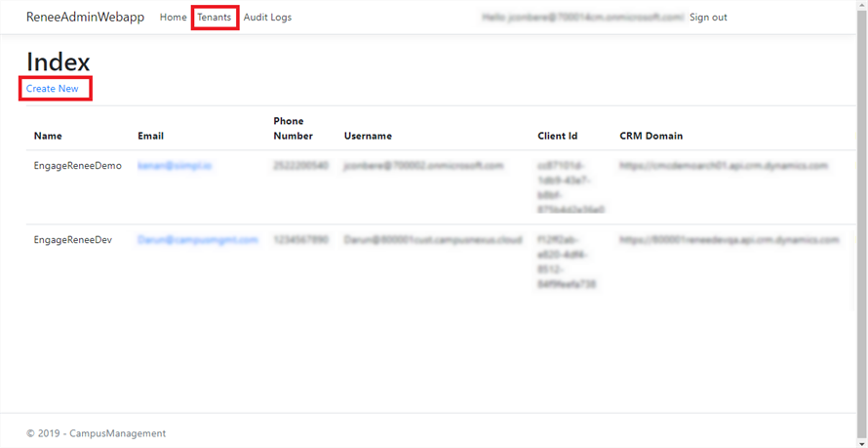Click the Index page heading
This screenshot has height=448, width=868.
point(59,61)
